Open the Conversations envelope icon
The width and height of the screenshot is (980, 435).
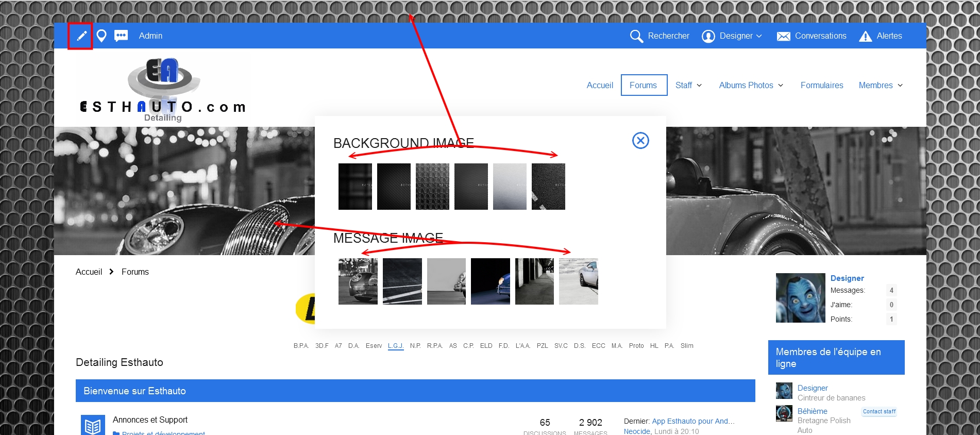(x=783, y=36)
